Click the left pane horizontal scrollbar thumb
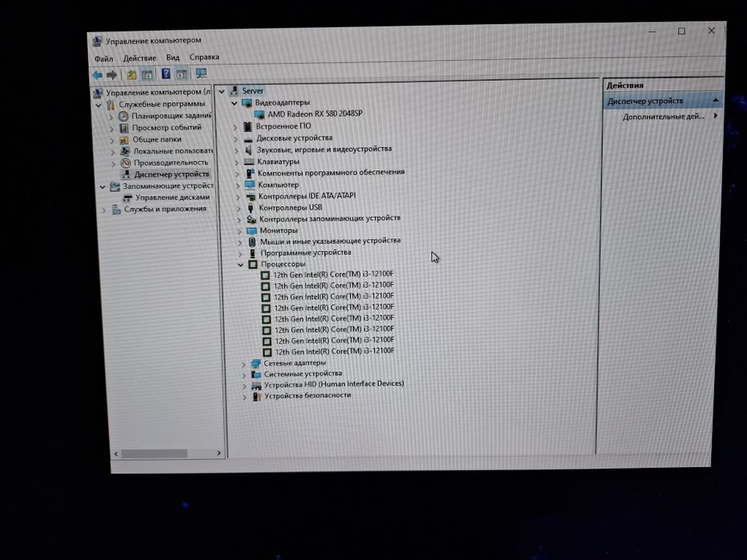747x560 pixels. [x=155, y=454]
